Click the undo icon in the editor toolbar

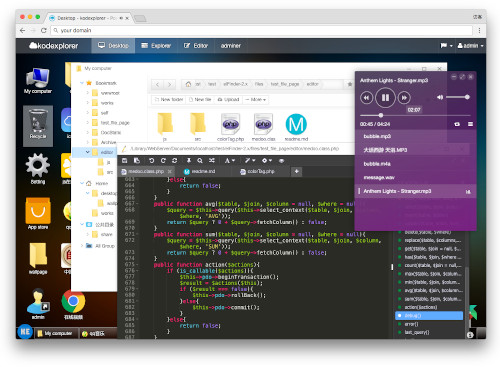[x=152, y=161]
